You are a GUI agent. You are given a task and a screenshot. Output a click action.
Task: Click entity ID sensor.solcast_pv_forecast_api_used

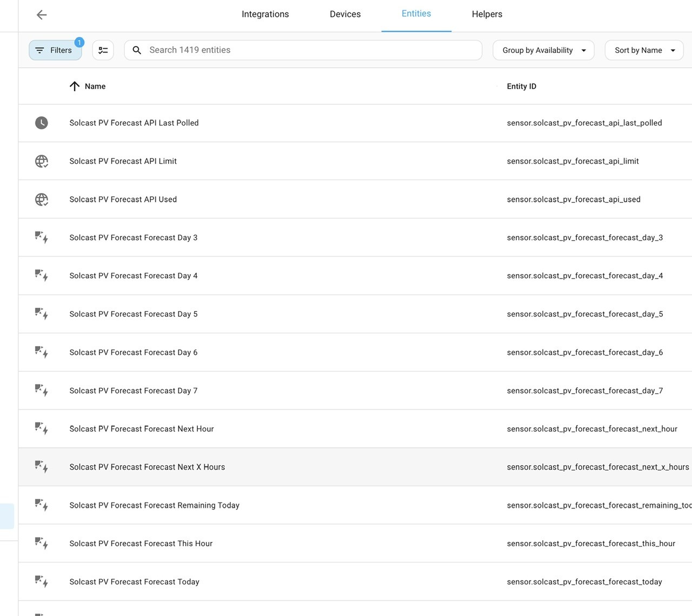(x=574, y=200)
